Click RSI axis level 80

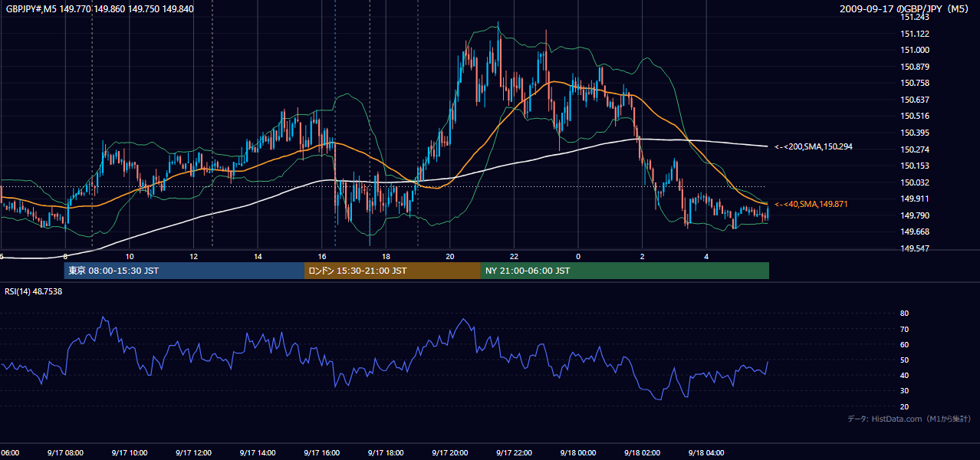point(905,314)
